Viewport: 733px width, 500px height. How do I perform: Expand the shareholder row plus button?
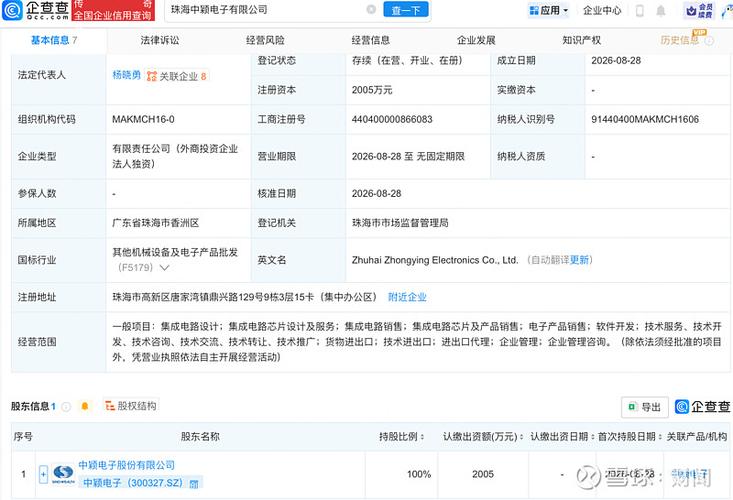(x=43, y=474)
